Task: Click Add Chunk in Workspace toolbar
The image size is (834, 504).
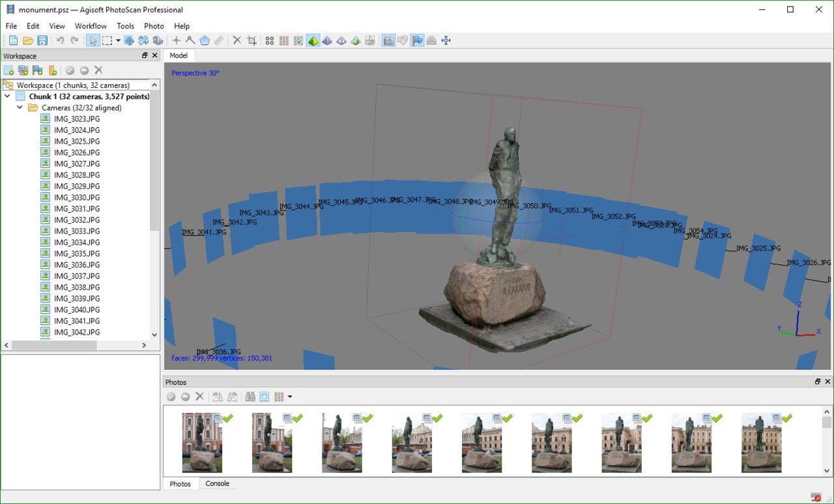Action: 9,70
